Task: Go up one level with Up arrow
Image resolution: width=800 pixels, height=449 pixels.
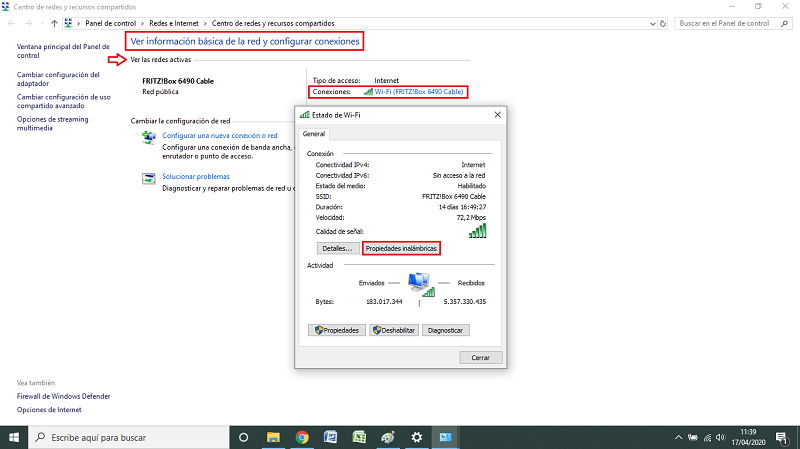Action: tap(54, 23)
